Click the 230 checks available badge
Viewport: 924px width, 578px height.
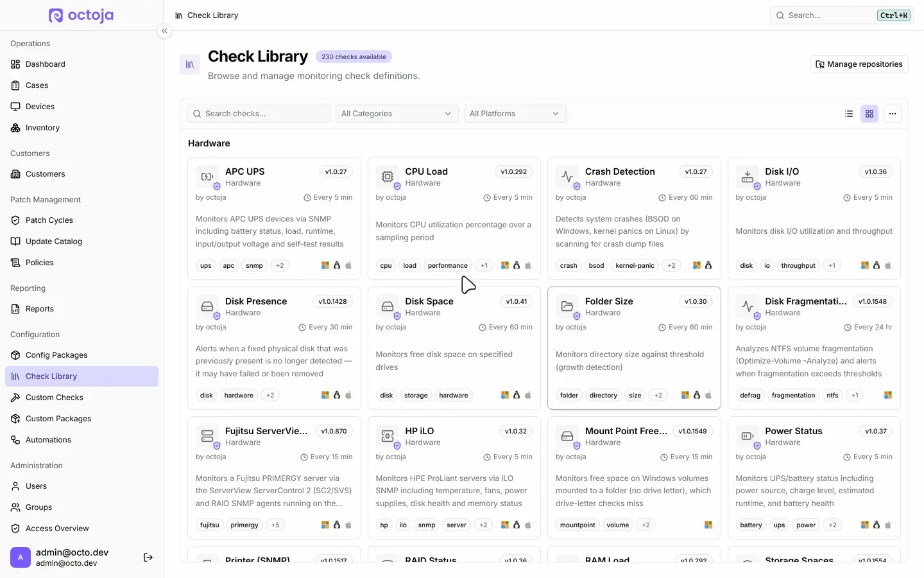[x=354, y=57]
